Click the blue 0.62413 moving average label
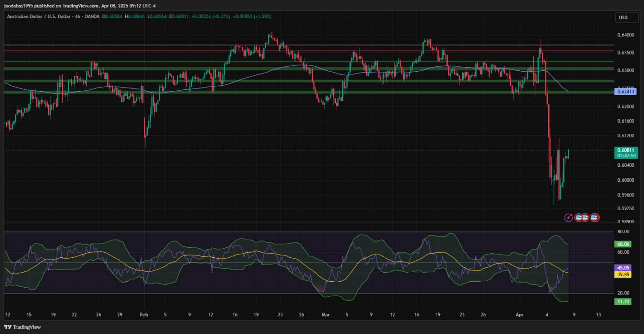 625,91
